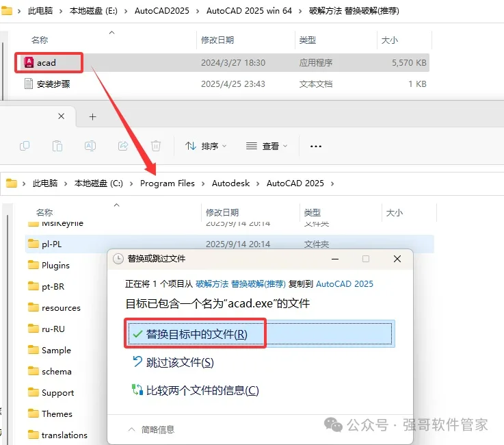This screenshot has height=445, width=504.
Task: Go to 本地磁盘 (C:) in breadcrumb
Action: point(98,183)
